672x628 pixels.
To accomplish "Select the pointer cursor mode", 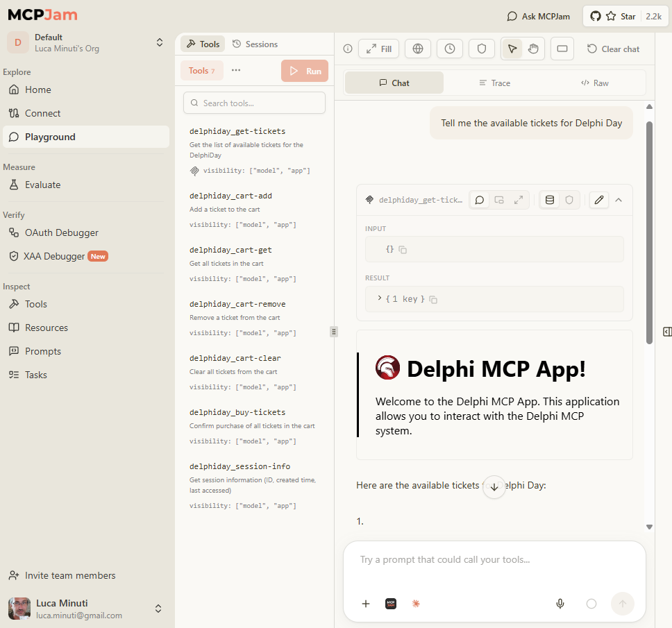I will pos(512,49).
